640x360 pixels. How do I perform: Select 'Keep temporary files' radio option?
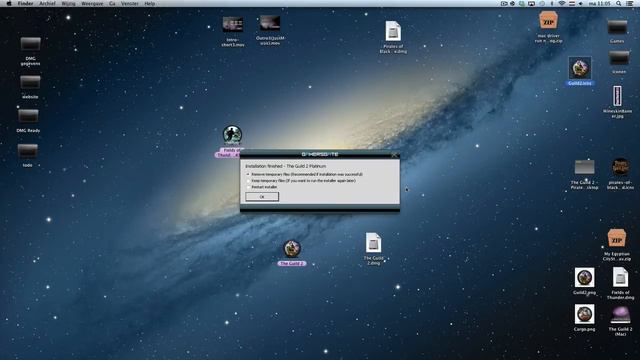tap(248, 180)
